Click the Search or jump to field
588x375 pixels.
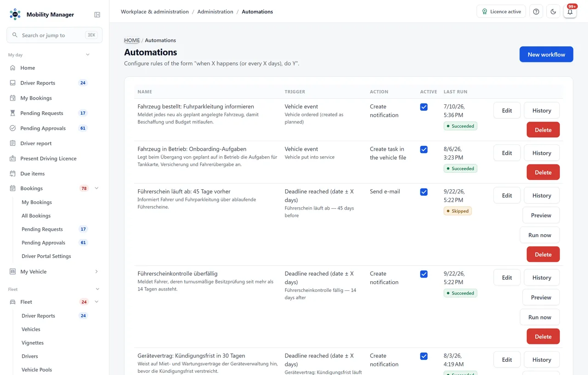pyautogui.click(x=54, y=35)
